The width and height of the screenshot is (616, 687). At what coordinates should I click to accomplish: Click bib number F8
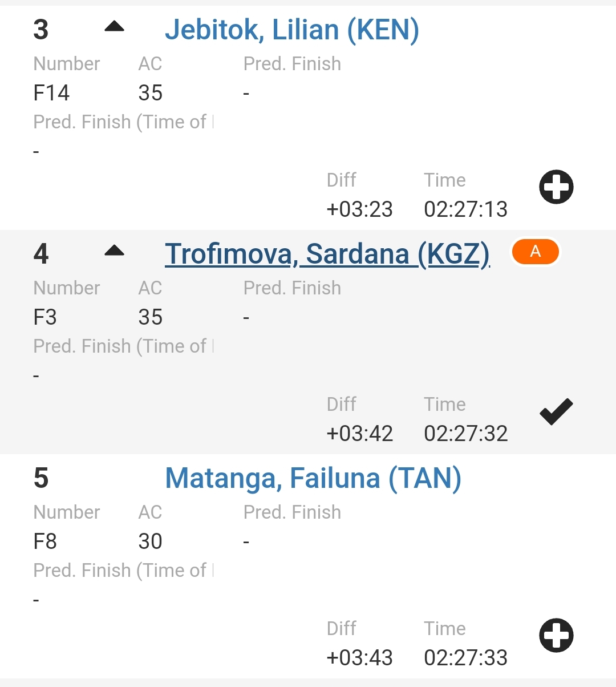[45, 541]
